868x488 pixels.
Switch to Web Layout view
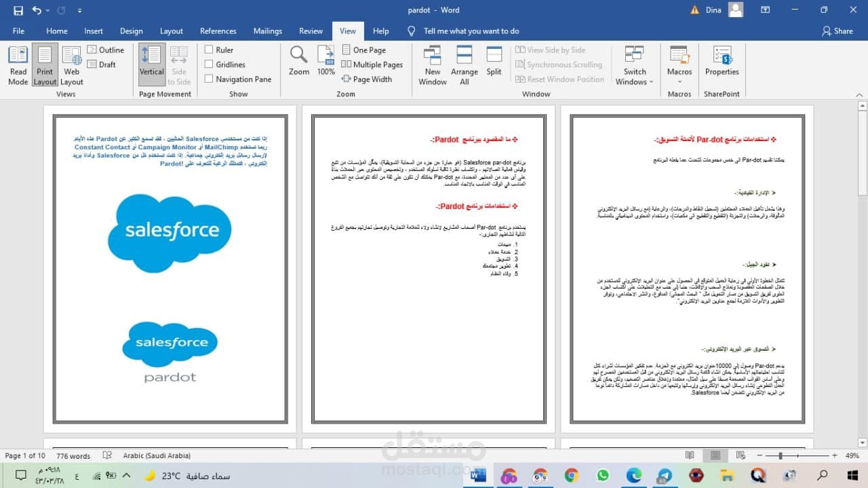[71, 66]
